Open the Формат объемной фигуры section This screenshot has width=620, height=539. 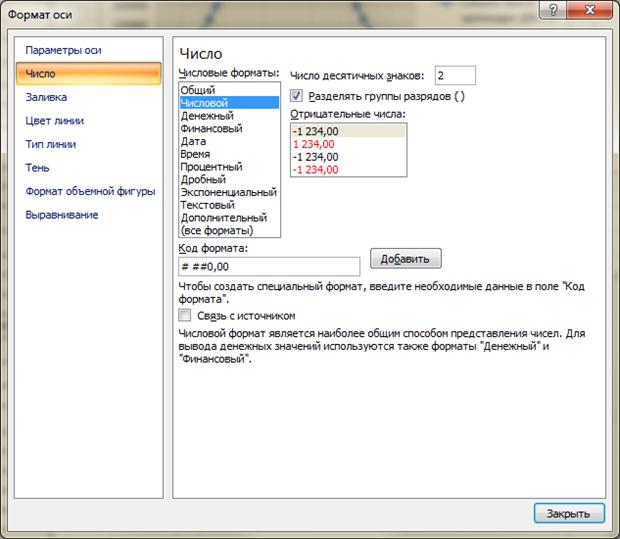(90, 191)
